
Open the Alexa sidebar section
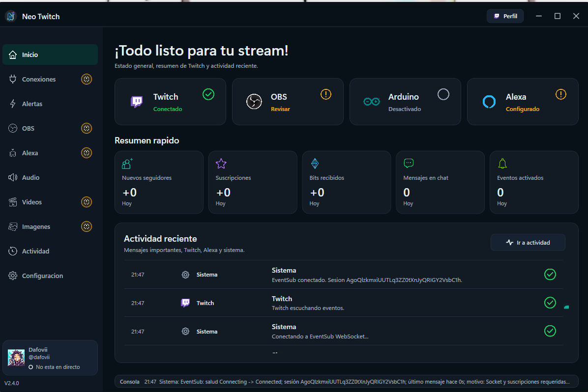(x=50, y=153)
